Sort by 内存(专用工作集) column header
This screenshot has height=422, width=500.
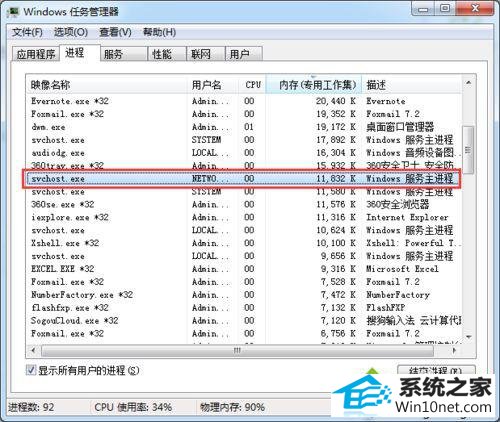coord(314,85)
